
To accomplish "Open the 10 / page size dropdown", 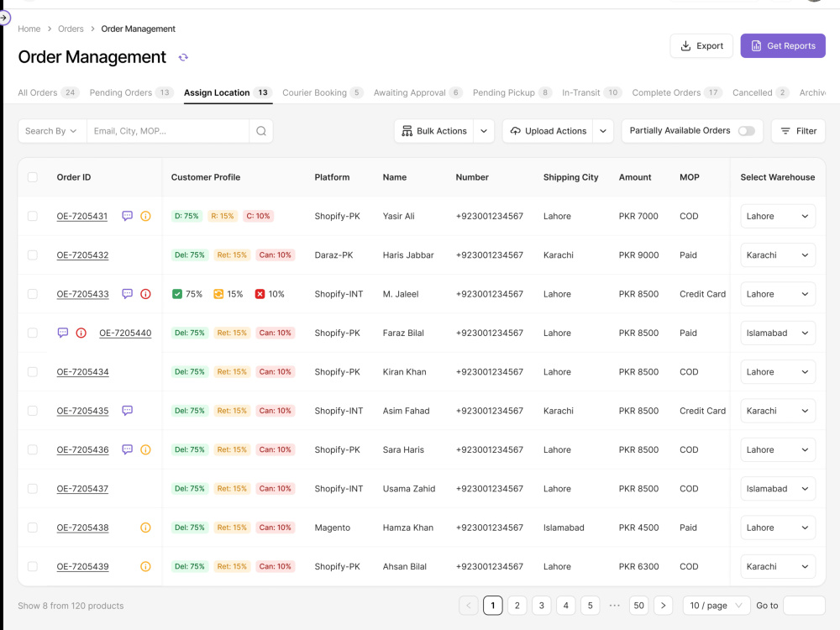I will click(x=717, y=606).
